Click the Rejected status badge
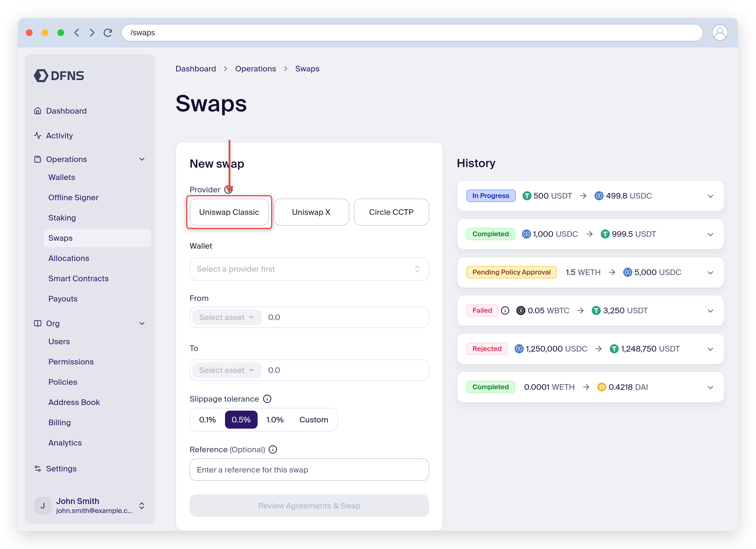This screenshot has height=549, width=756. (487, 349)
